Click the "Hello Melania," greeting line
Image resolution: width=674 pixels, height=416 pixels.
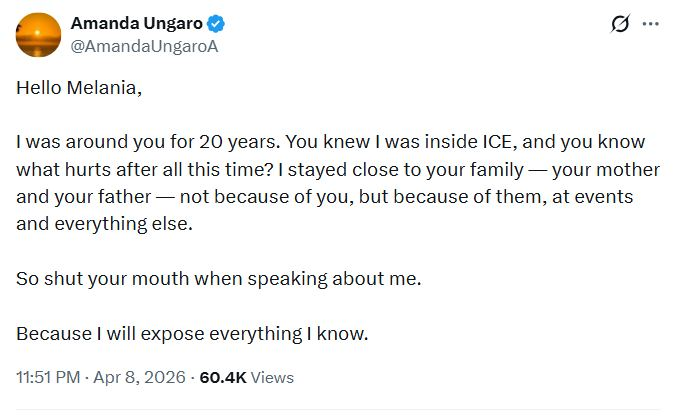coord(79,87)
